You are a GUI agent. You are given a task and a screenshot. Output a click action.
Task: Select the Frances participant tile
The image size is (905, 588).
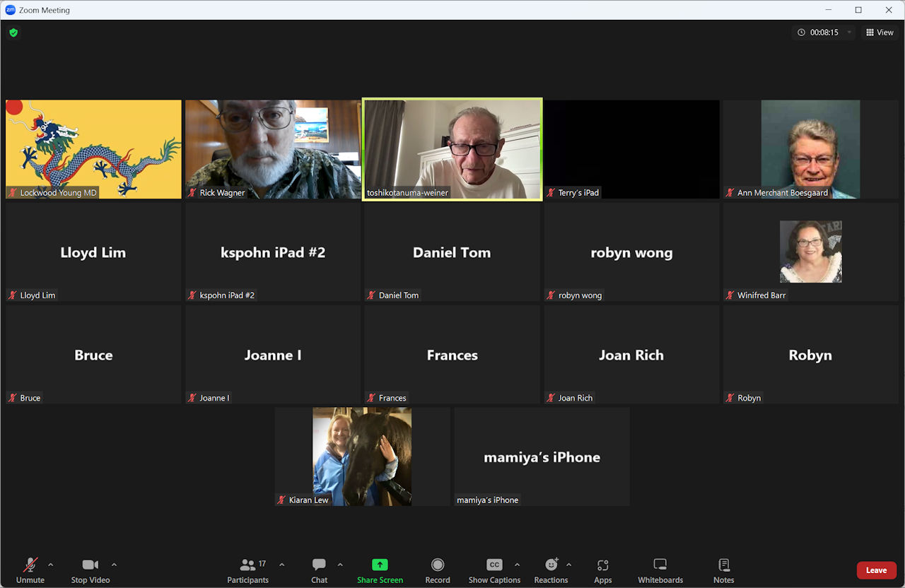tap(452, 354)
